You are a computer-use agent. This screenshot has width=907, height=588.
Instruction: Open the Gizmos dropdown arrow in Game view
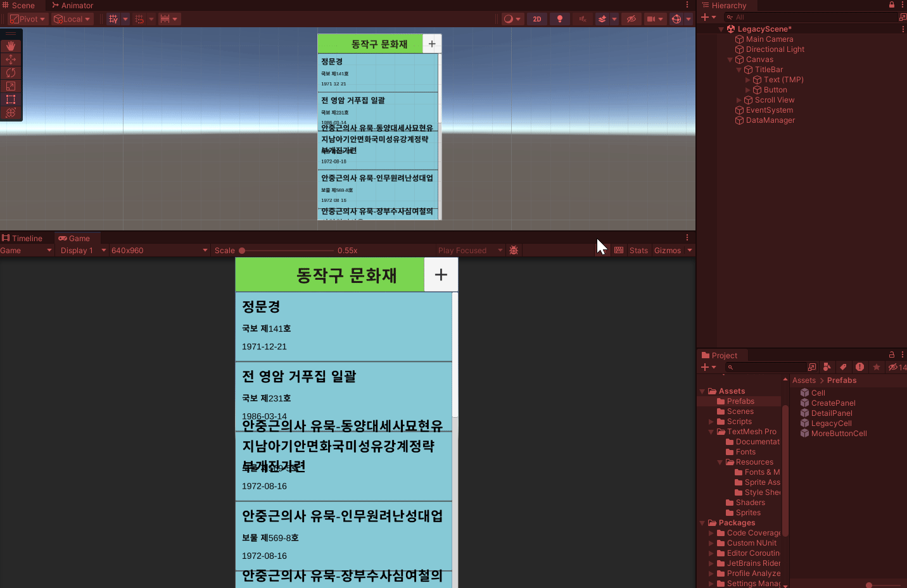(690, 251)
